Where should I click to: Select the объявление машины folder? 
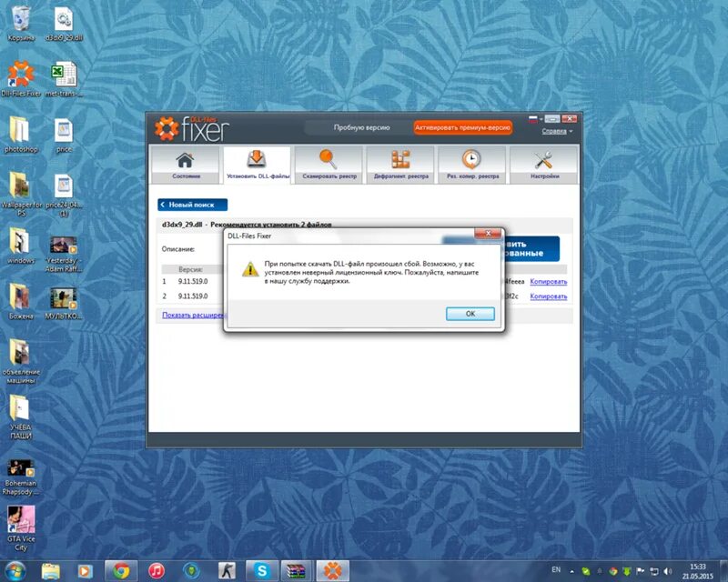point(20,362)
